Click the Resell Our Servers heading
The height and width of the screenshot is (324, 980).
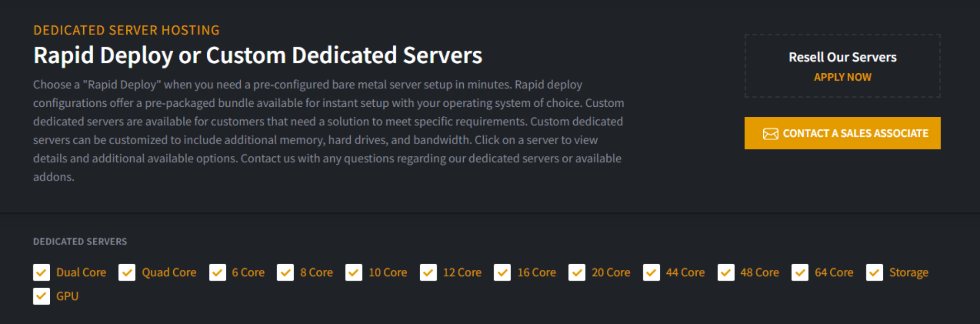click(843, 57)
